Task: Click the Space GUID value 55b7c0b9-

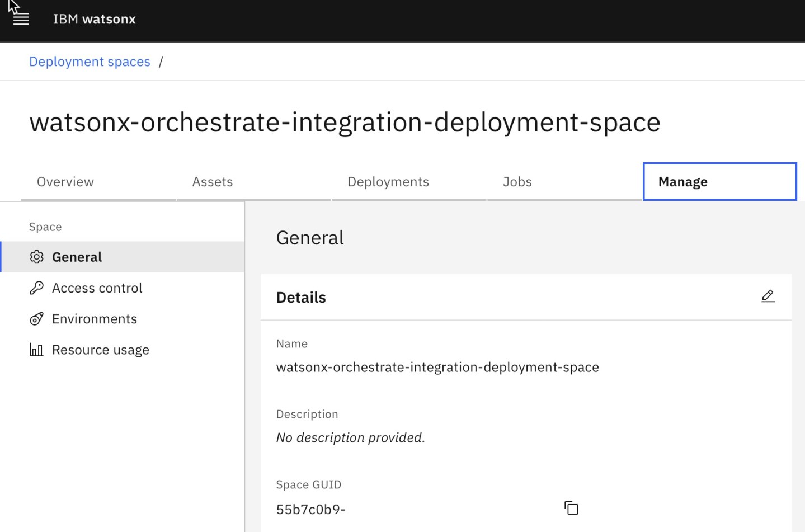Action: (310, 509)
